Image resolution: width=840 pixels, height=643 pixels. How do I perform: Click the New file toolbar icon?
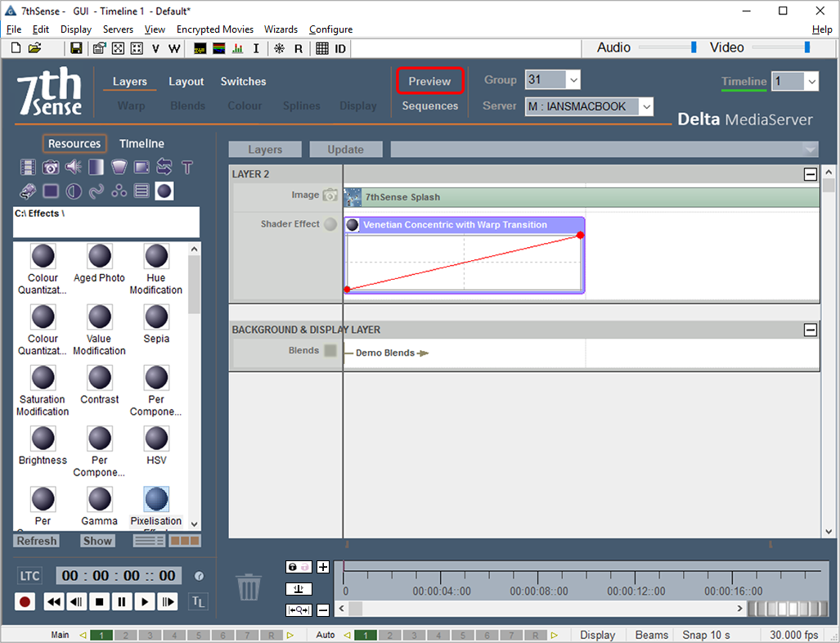(x=16, y=48)
